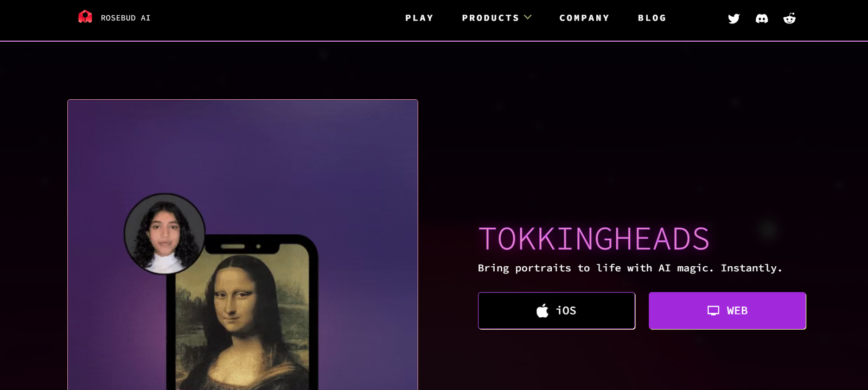The height and width of the screenshot is (390, 868).
Task: Click the ROSEBUD AI brand text
Action: 126,18
